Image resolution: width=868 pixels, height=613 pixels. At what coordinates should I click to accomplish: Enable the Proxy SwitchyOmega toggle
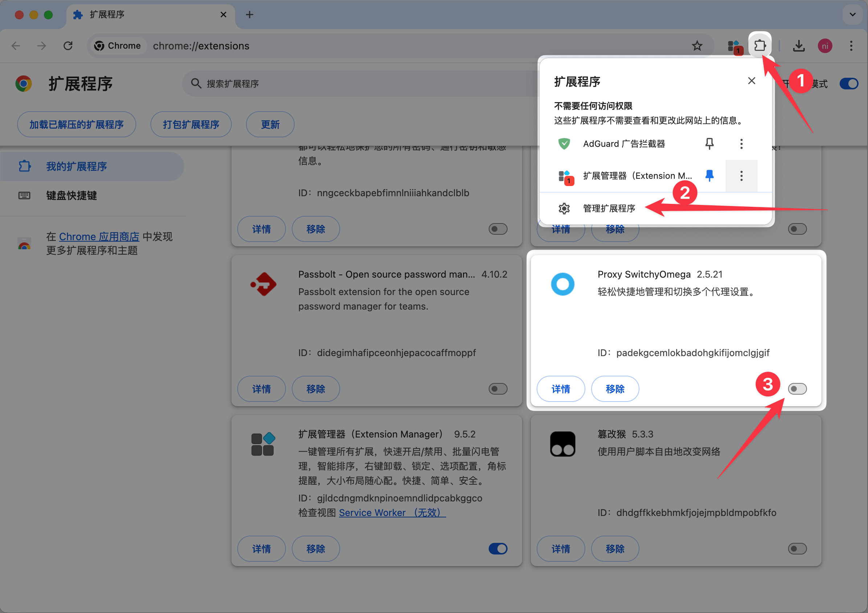click(797, 389)
